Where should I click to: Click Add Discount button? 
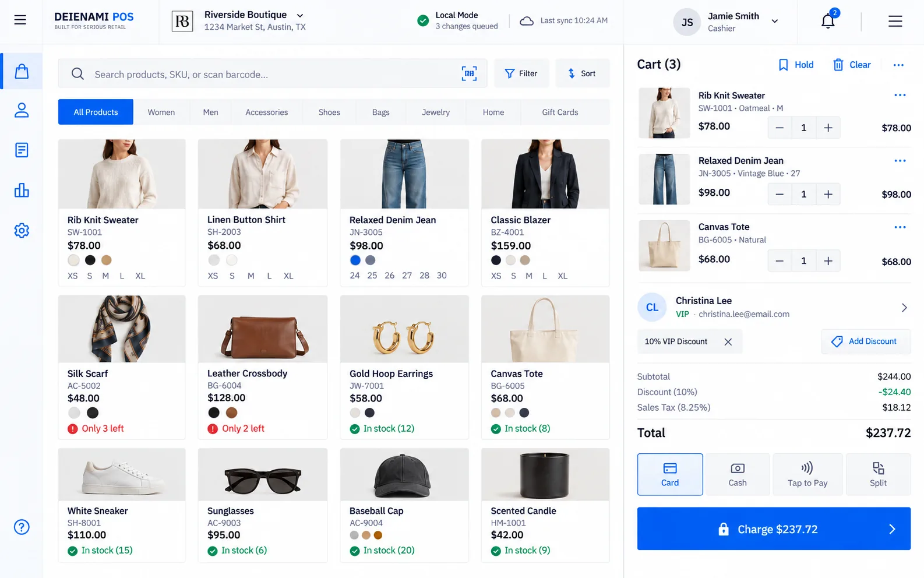[x=866, y=341]
